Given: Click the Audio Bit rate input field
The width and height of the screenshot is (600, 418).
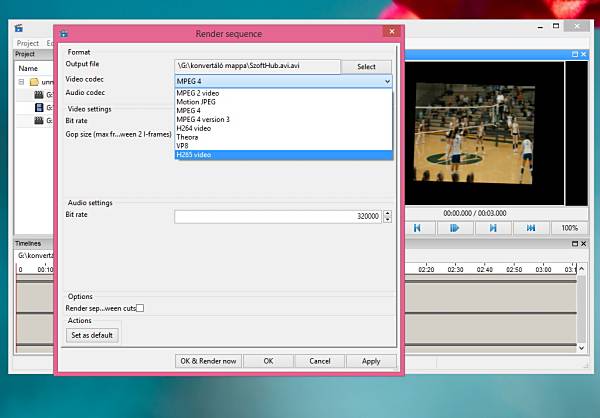Looking at the screenshot, I should pos(278,216).
